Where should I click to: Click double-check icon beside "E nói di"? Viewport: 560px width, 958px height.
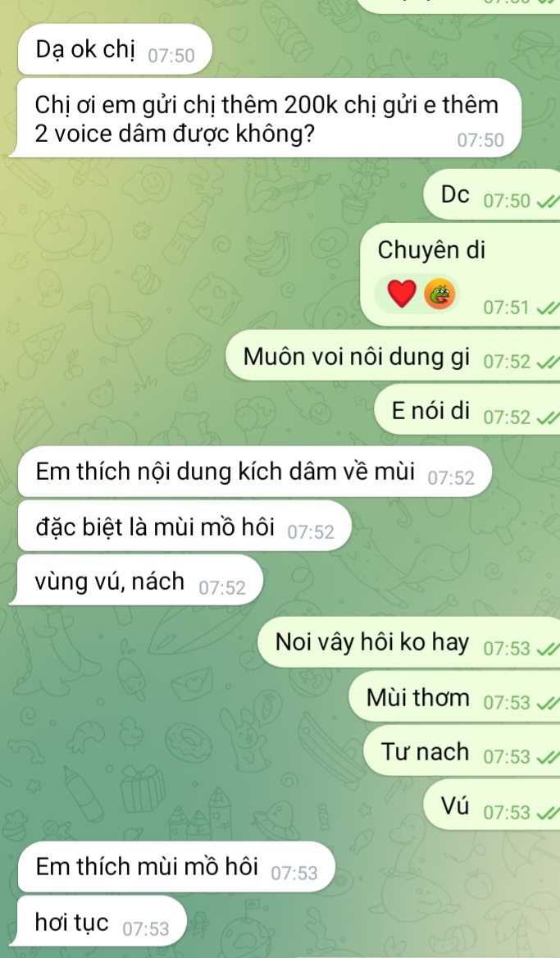[x=548, y=417]
